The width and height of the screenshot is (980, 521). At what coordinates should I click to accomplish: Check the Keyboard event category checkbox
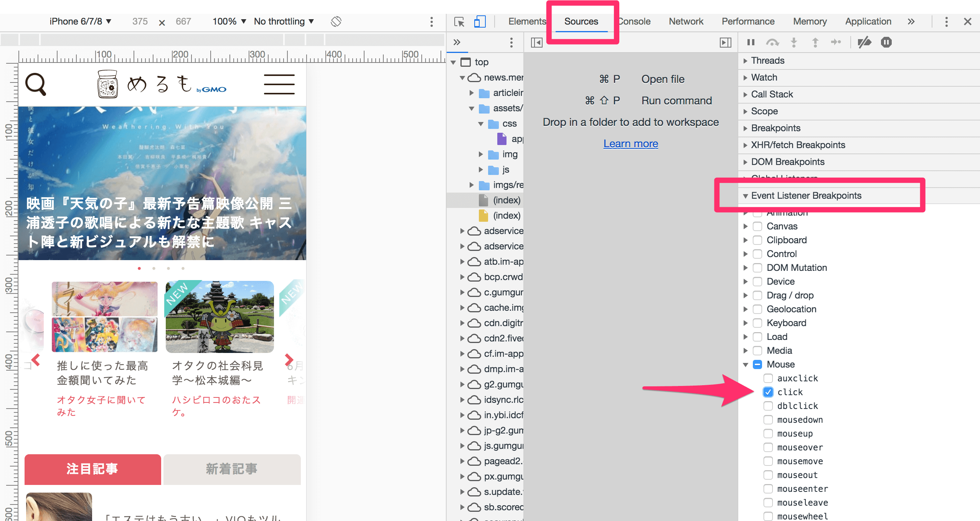tap(757, 323)
